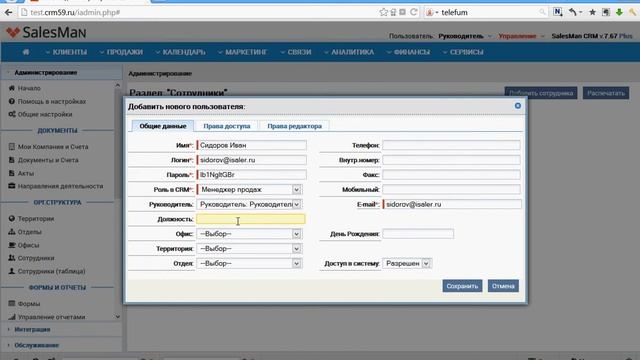Click the Телефон input field
Image resolution: width=640 pixels, height=360 pixels.
(451, 145)
